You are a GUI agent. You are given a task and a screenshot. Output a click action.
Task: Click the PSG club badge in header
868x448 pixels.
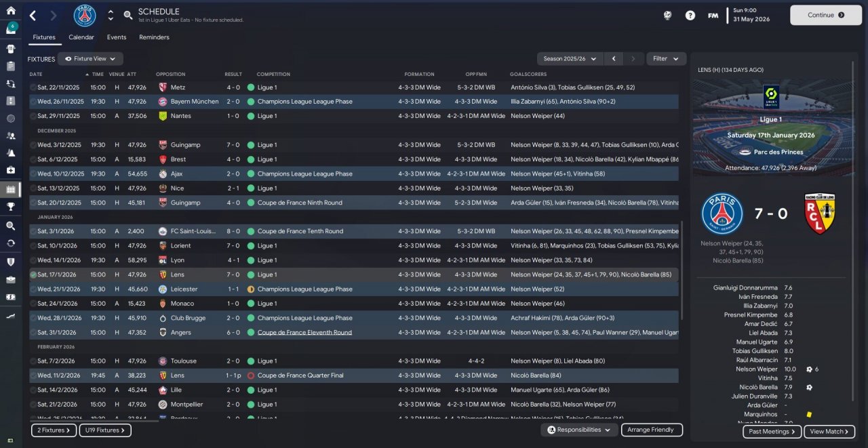(85, 15)
